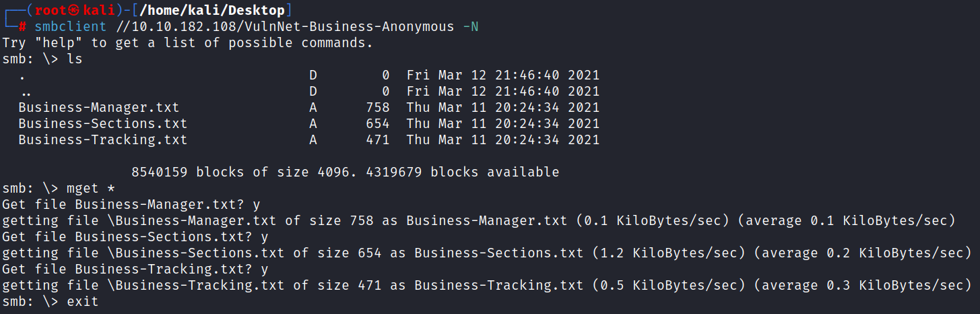Click the file size 758 in the listing
980x314 pixels.
(378, 108)
